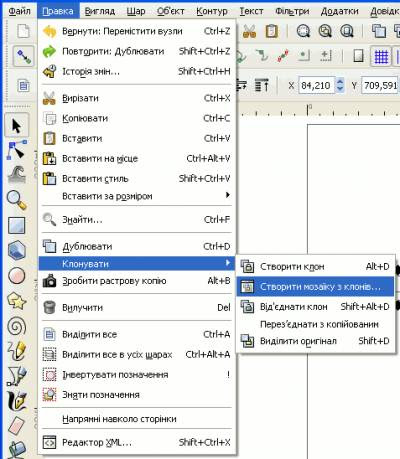
Task: Choose Від'єднати клон
Action: [315, 307]
